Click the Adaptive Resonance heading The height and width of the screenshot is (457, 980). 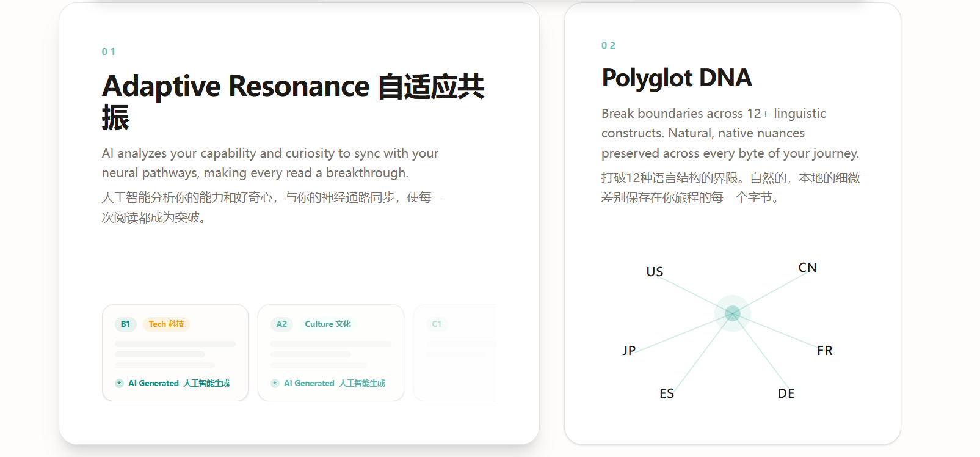click(x=293, y=101)
